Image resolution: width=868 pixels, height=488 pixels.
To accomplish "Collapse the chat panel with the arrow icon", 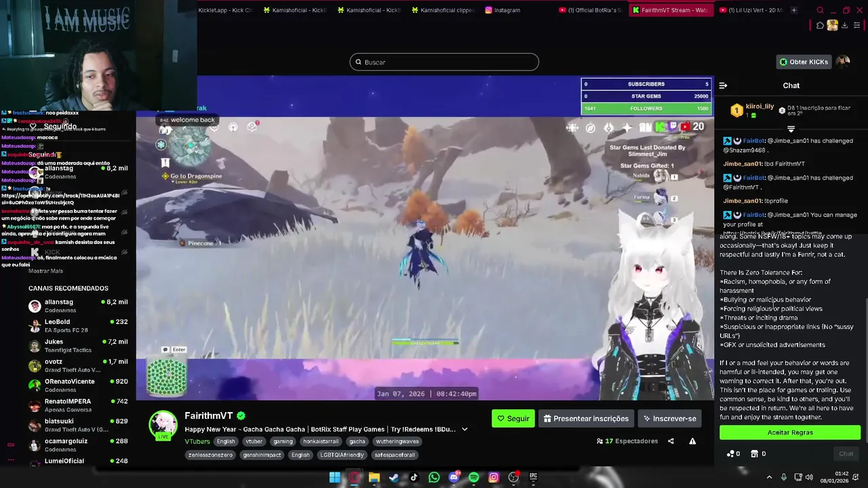I will [x=723, y=85].
